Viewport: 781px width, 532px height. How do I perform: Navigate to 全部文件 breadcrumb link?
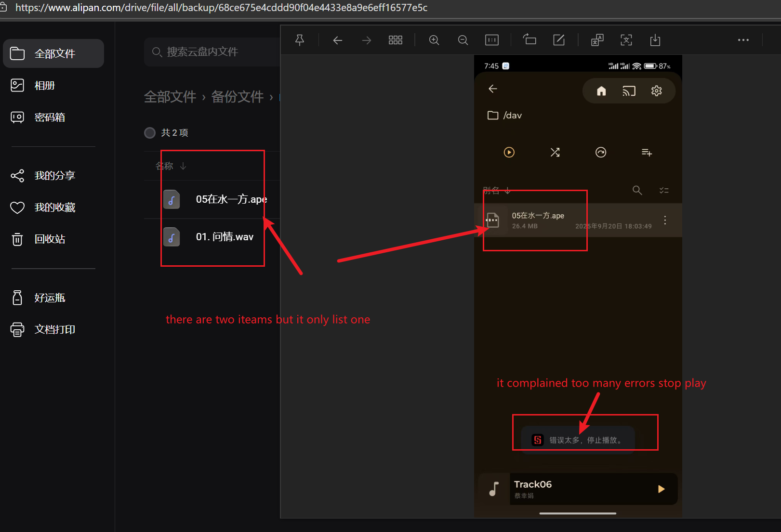point(170,97)
